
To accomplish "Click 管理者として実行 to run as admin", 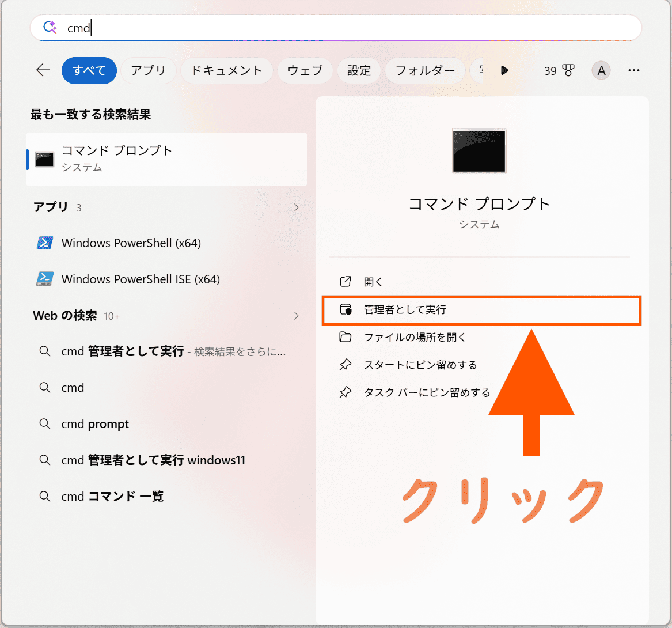I will 404,310.
